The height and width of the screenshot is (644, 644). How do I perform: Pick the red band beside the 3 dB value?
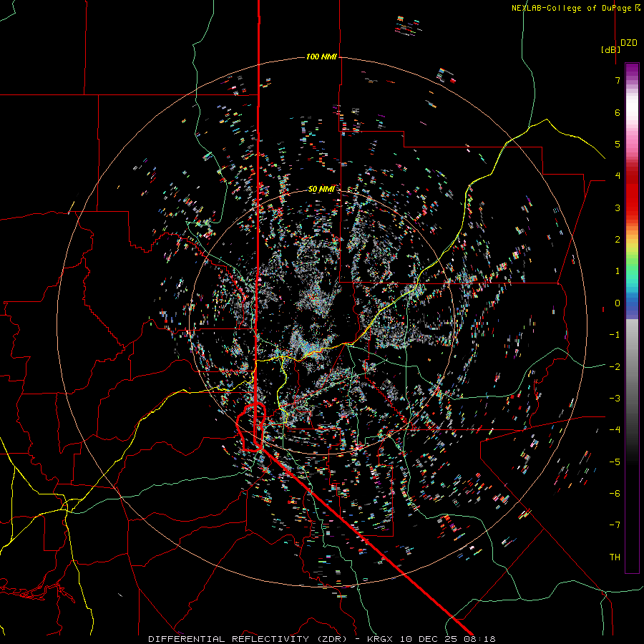click(632, 208)
